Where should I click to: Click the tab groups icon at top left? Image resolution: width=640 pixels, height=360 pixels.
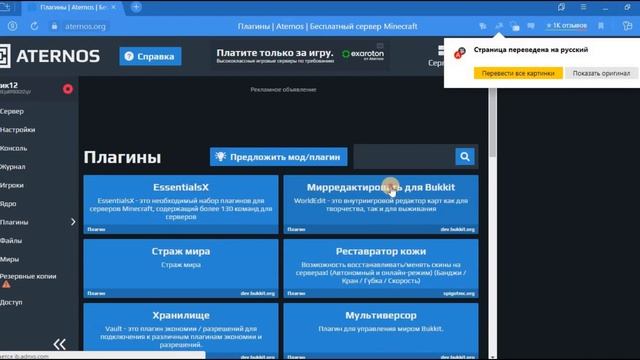coord(5,7)
